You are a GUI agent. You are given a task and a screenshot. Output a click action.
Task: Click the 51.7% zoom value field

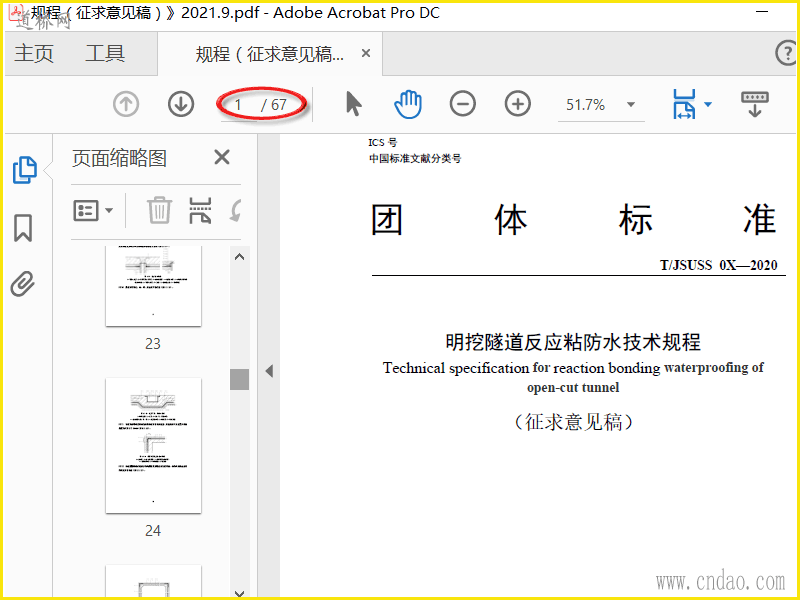point(586,105)
